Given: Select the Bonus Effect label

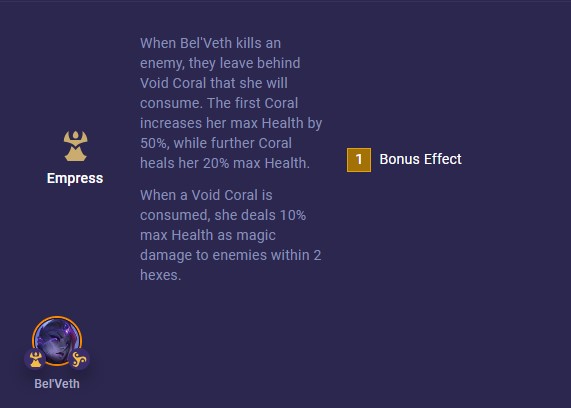Looking at the screenshot, I should 420,159.
